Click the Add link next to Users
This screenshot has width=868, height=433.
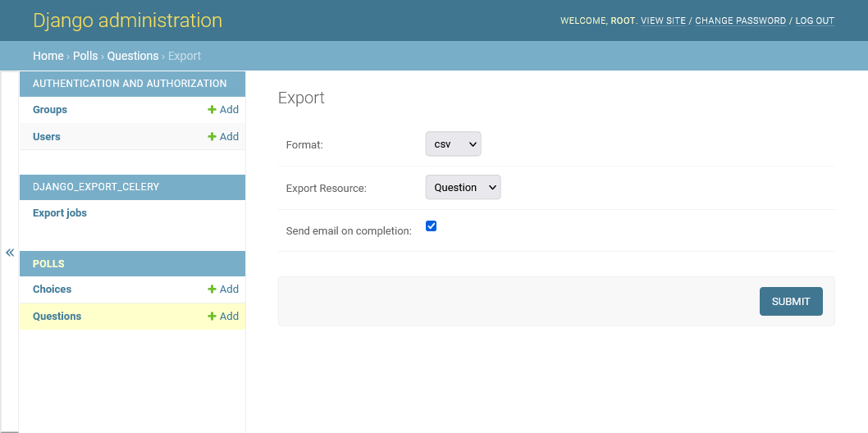coord(223,137)
